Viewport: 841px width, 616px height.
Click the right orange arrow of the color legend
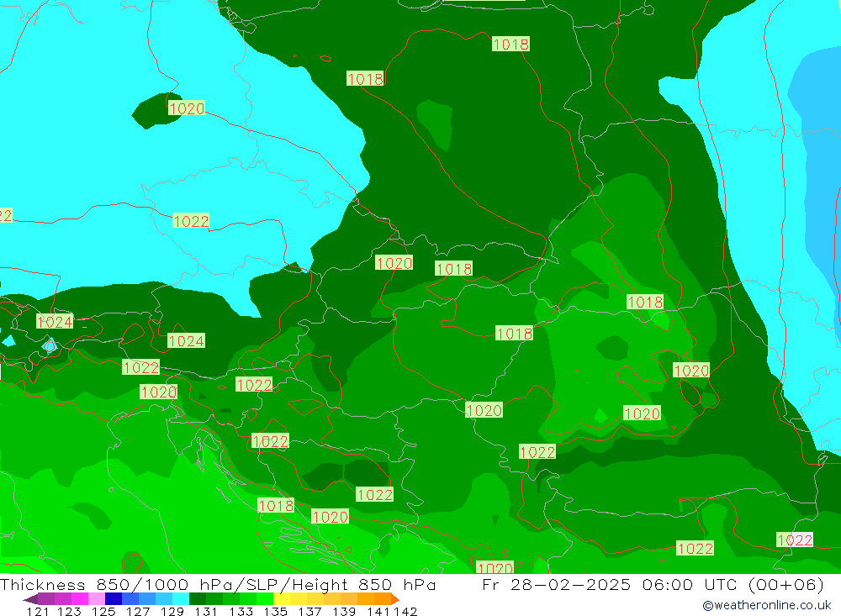[x=394, y=599]
